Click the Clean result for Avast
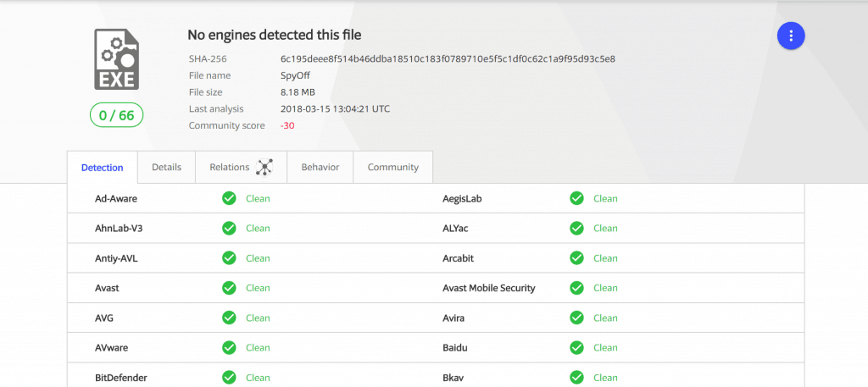The width and height of the screenshot is (868, 387). tap(258, 288)
